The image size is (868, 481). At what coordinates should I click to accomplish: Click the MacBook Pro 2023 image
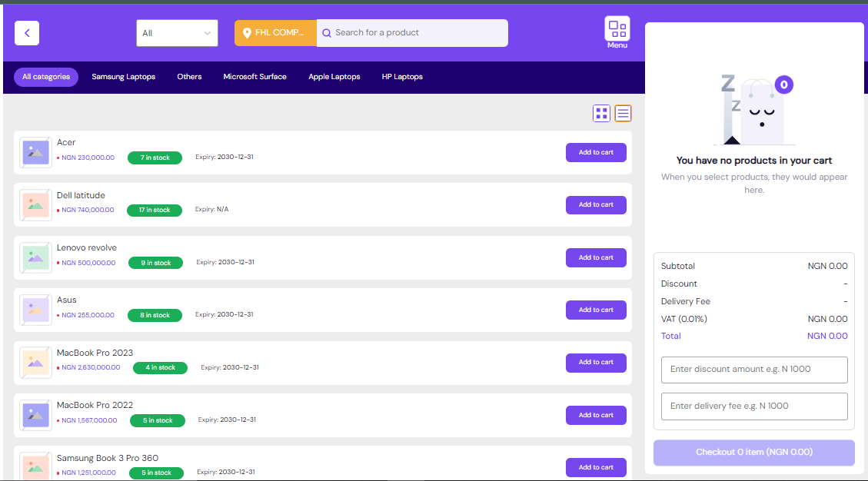point(35,363)
